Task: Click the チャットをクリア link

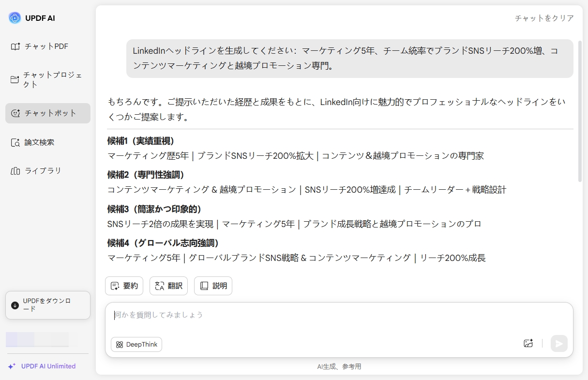Action: [544, 18]
